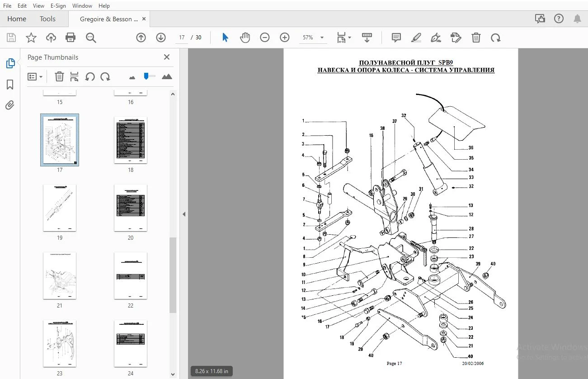Image resolution: width=588 pixels, height=379 pixels.
Task: Zoom out with the minus button
Action: 265,38
